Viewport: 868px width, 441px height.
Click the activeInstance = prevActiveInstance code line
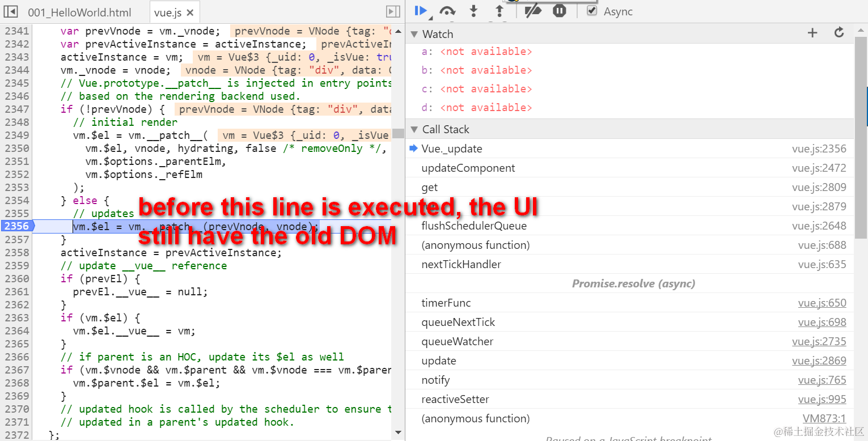[171, 252]
